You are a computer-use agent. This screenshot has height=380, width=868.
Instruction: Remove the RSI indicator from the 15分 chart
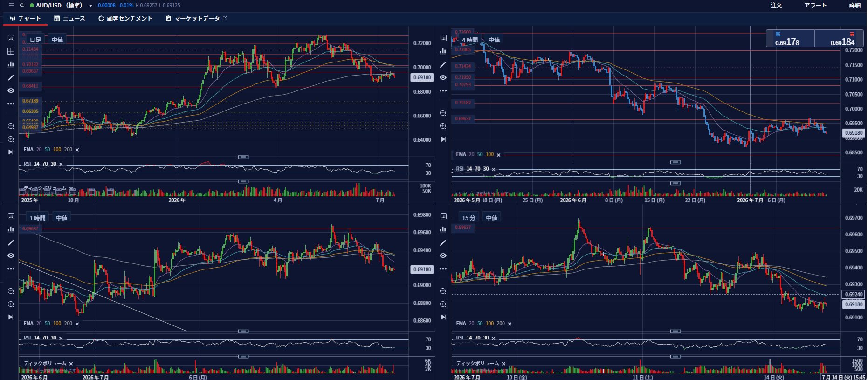(x=494, y=339)
